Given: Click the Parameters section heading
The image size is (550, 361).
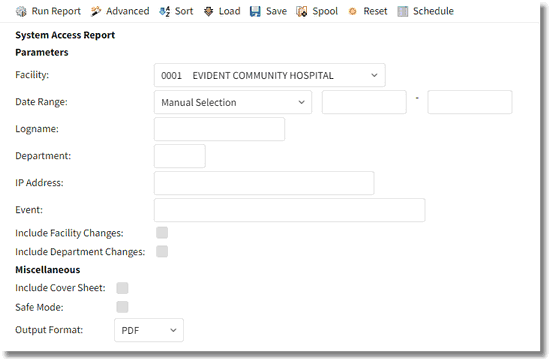Looking at the screenshot, I should [42, 52].
